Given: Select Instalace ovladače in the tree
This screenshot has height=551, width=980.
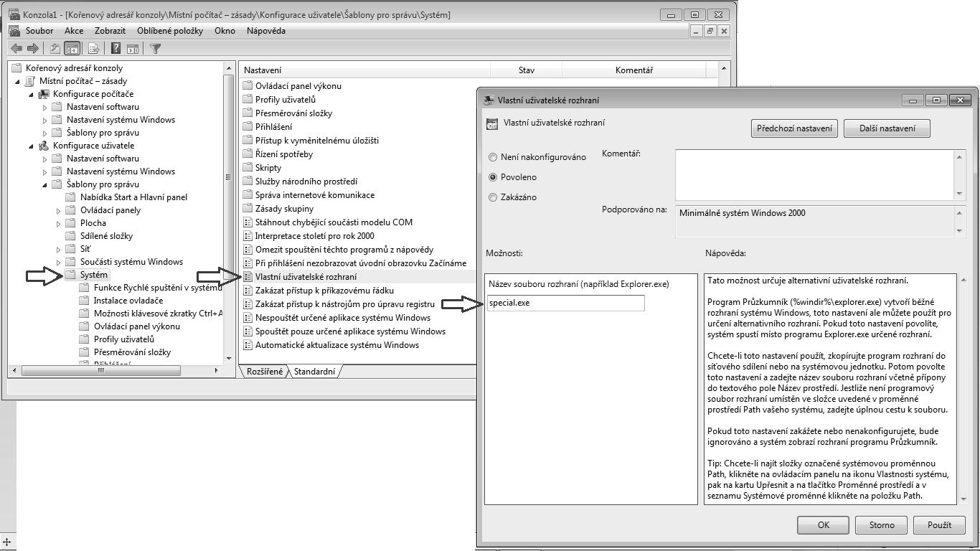Looking at the screenshot, I should click(x=128, y=301).
